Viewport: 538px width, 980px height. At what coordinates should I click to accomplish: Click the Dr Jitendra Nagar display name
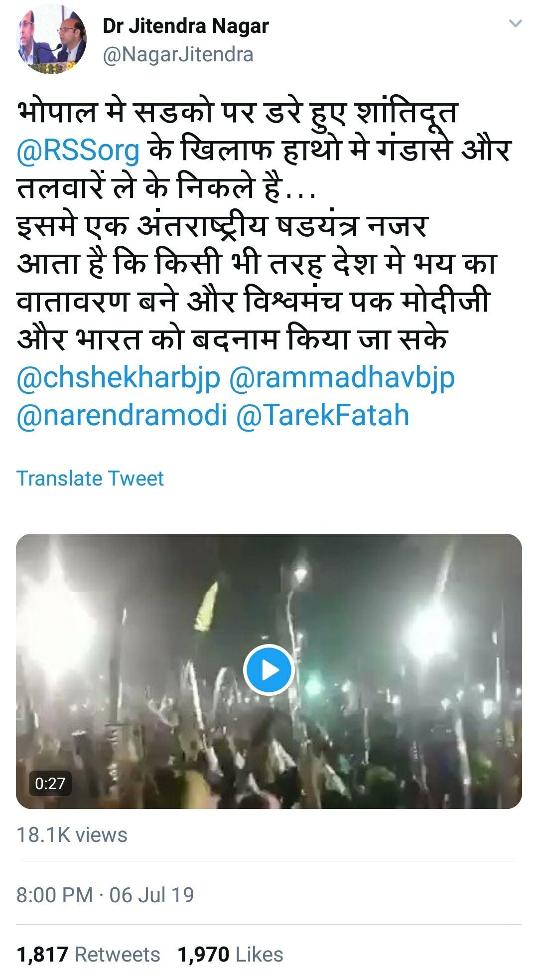point(185,26)
